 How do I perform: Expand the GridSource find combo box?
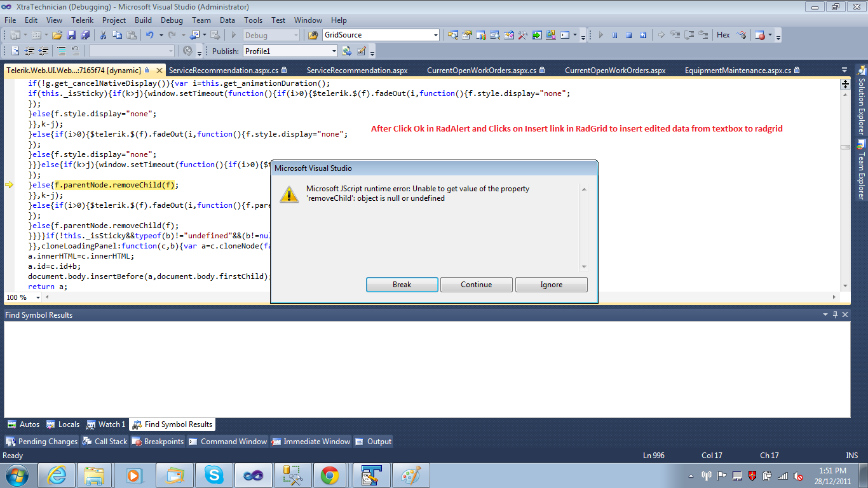tap(435, 36)
